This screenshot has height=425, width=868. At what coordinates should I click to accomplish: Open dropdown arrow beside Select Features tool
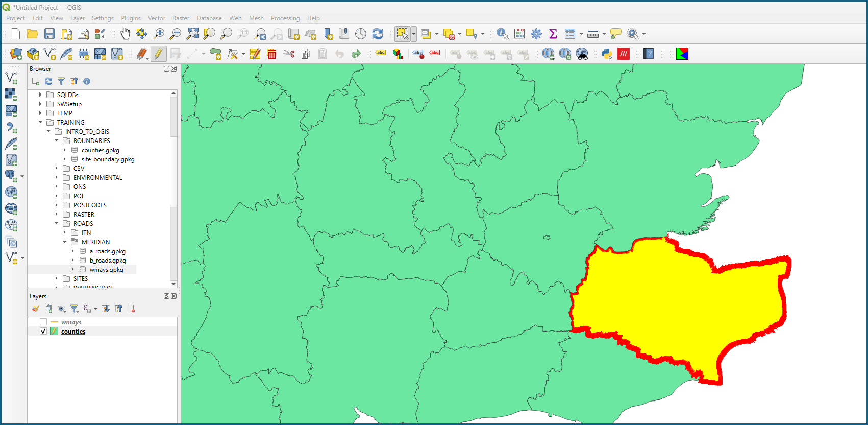pyautogui.click(x=414, y=34)
